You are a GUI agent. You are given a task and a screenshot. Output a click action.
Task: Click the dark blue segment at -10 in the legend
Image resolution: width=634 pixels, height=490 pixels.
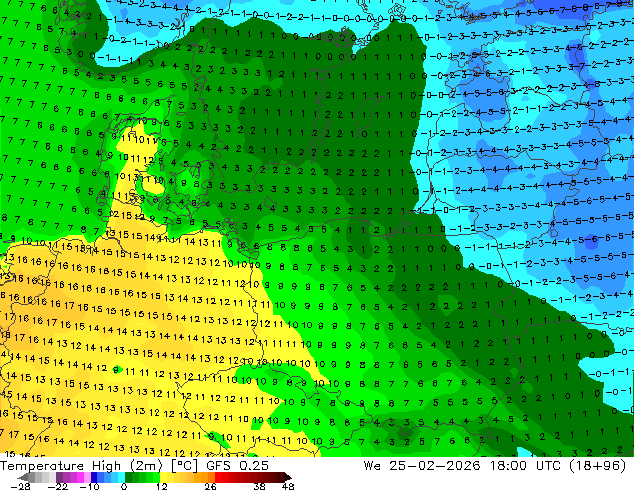click(94, 477)
